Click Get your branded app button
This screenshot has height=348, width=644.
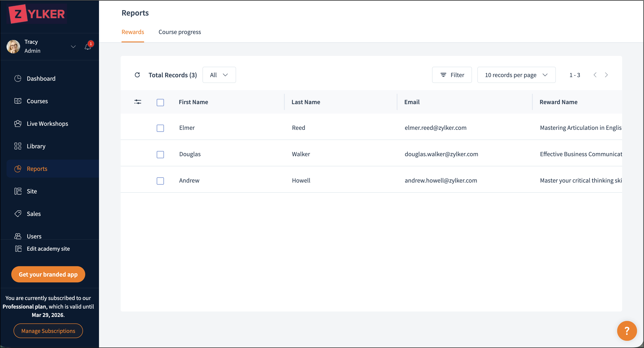click(x=48, y=274)
